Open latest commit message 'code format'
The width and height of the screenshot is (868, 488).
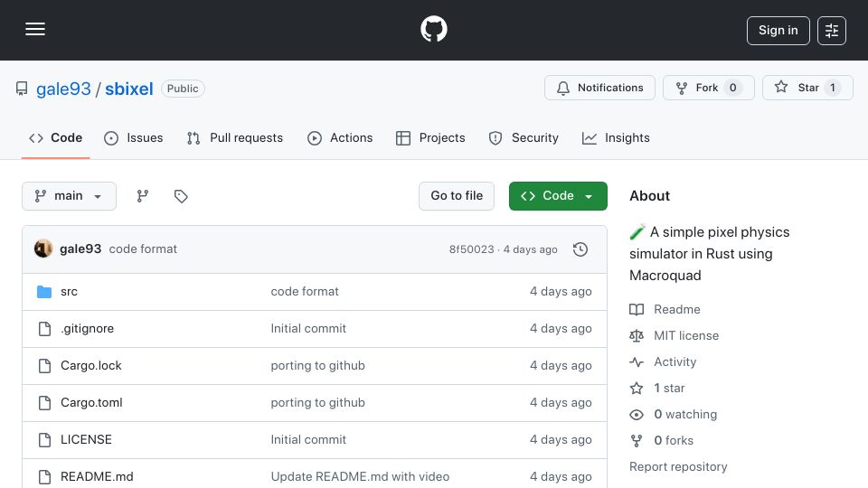(143, 249)
